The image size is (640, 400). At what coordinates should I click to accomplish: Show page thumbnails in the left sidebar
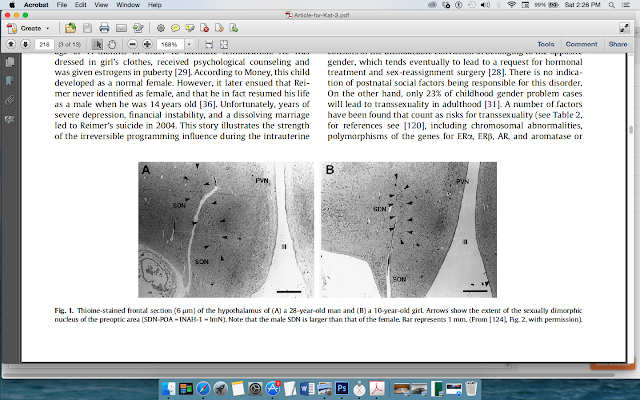[x=10, y=62]
